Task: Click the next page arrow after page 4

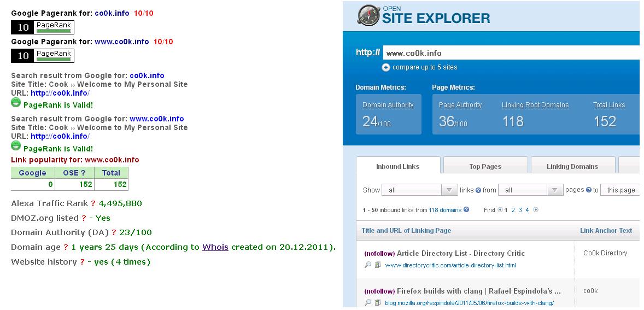Action: point(536,210)
